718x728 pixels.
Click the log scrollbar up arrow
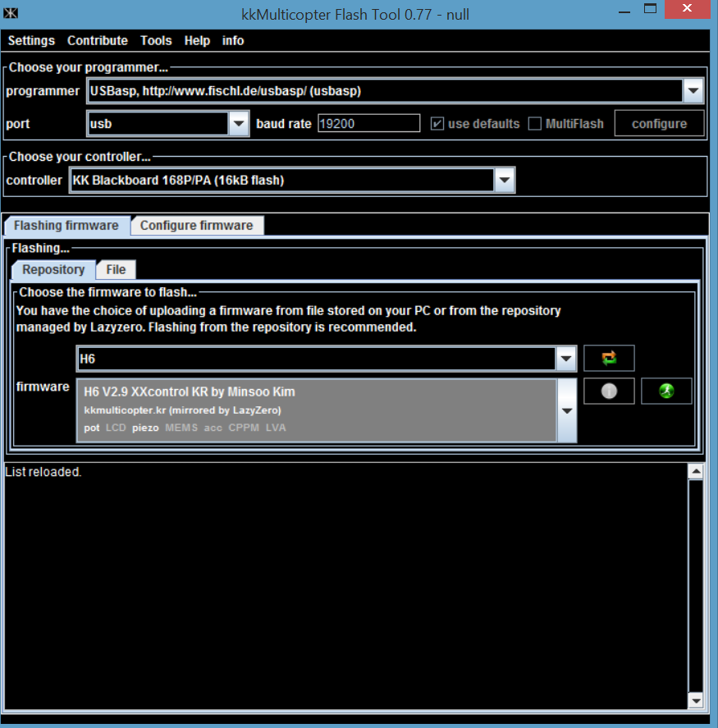696,472
